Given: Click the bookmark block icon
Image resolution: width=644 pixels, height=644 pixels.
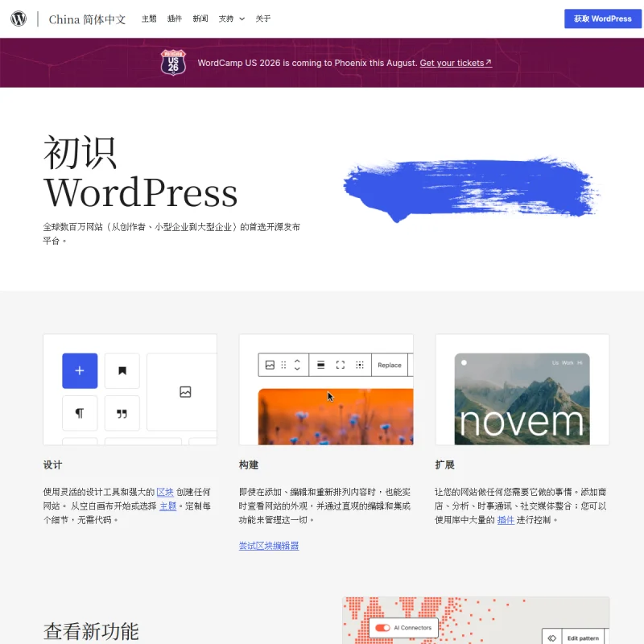Looking at the screenshot, I should tap(122, 371).
